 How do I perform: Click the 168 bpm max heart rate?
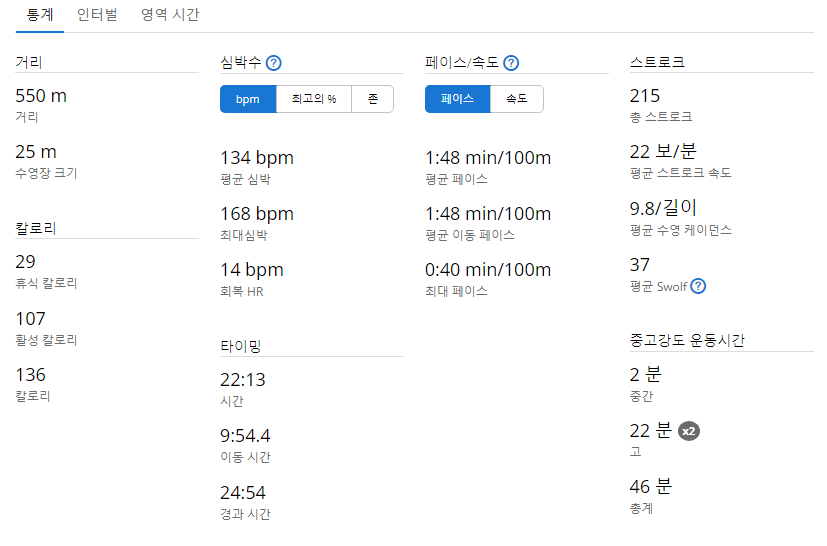pos(257,214)
